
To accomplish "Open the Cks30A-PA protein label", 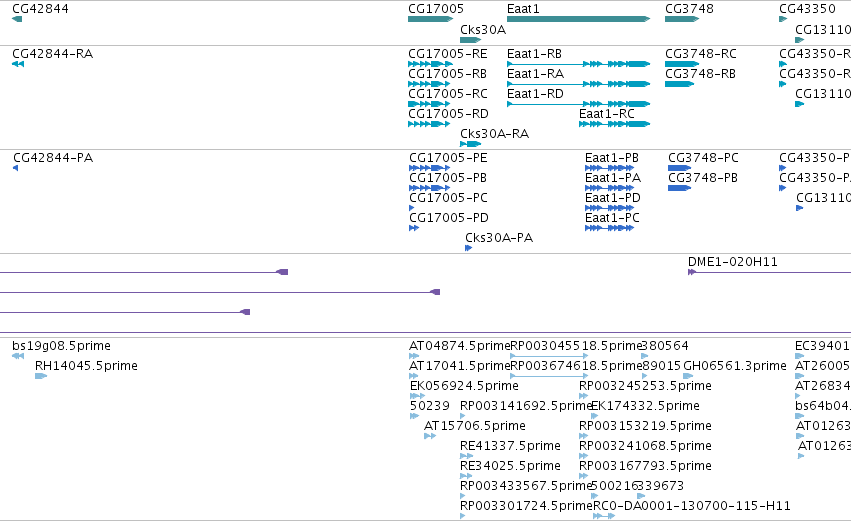I will [x=499, y=238].
